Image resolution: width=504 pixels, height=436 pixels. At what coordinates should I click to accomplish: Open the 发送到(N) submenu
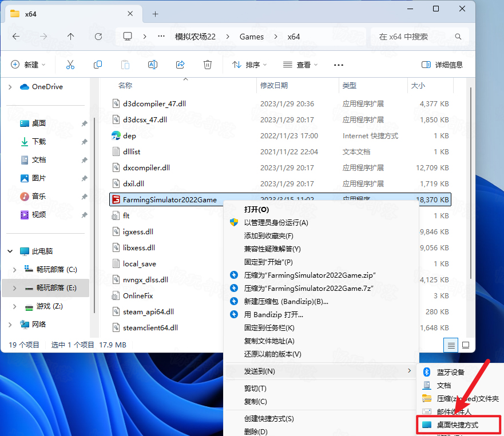322,371
